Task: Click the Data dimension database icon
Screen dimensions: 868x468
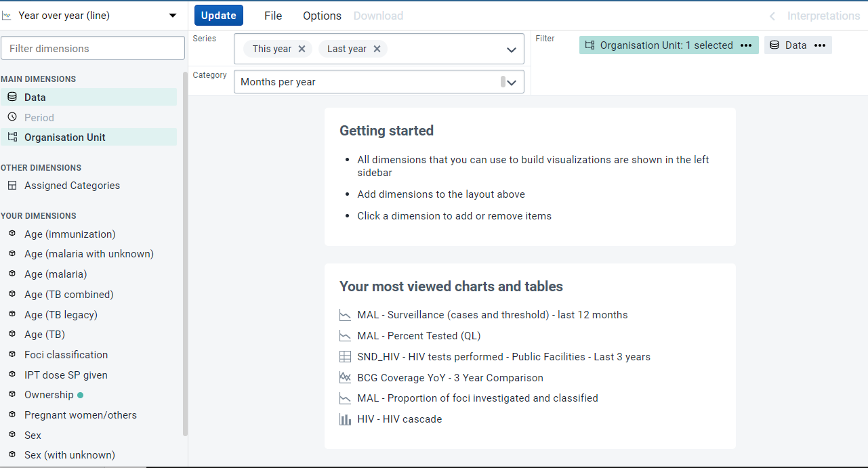Action: 12,97
